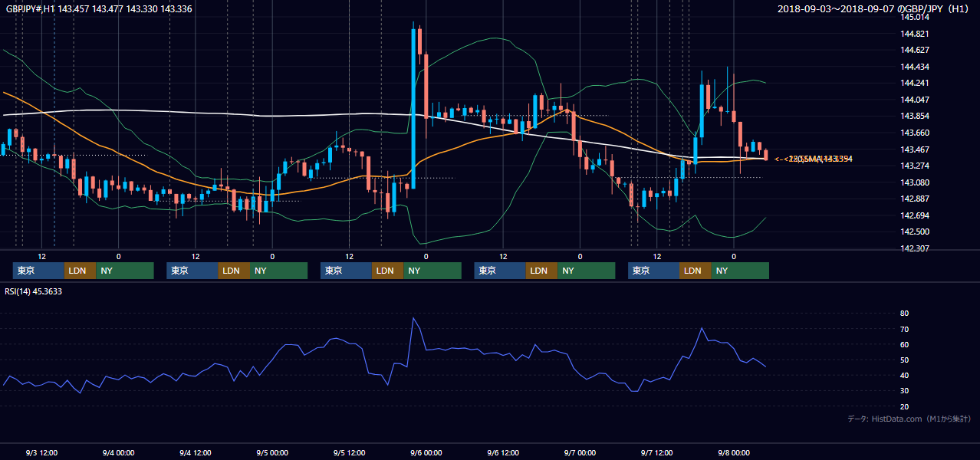Viewport: 980px width, 460px height.
Task: Click the 東京 session block above 9/3 12:00
Action: coord(38,271)
